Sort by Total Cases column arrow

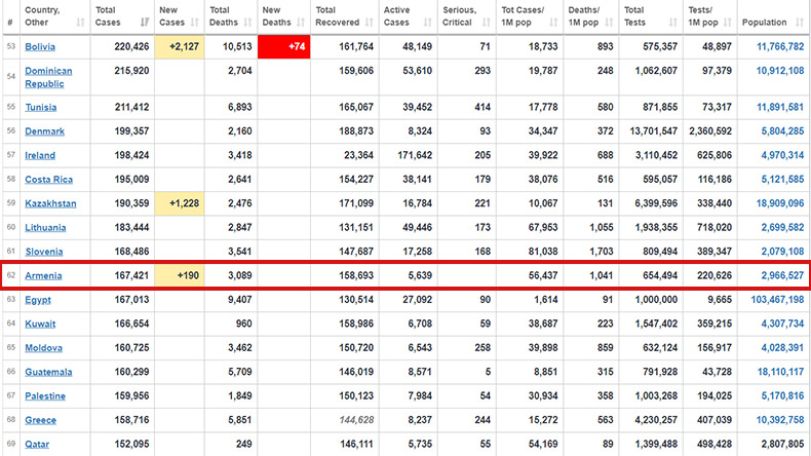pyautogui.click(x=145, y=22)
